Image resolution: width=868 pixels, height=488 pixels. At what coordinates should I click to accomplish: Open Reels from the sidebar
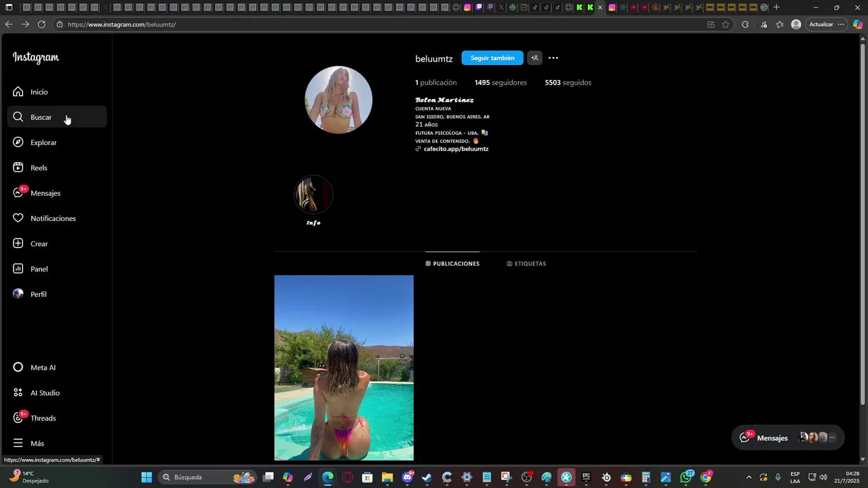57,167
